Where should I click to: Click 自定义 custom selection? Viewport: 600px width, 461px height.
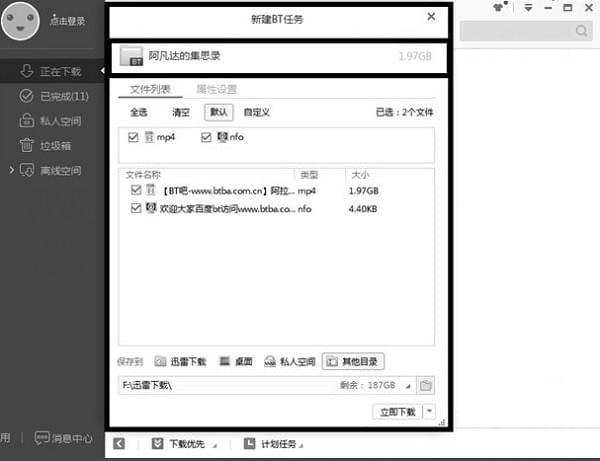pos(257,112)
